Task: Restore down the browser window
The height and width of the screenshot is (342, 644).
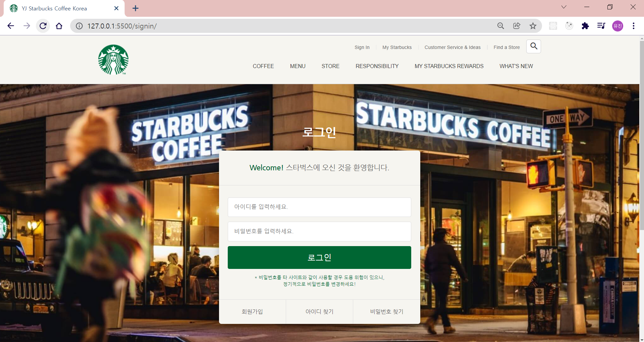Action: coord(610,7)
